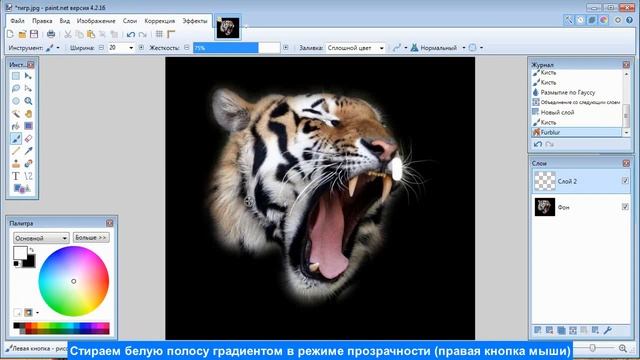Pick the Color Picker eyedropper tool

28,151
